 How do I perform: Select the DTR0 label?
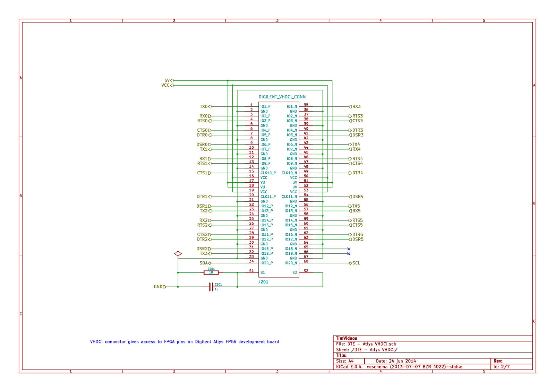coord(204,135)
